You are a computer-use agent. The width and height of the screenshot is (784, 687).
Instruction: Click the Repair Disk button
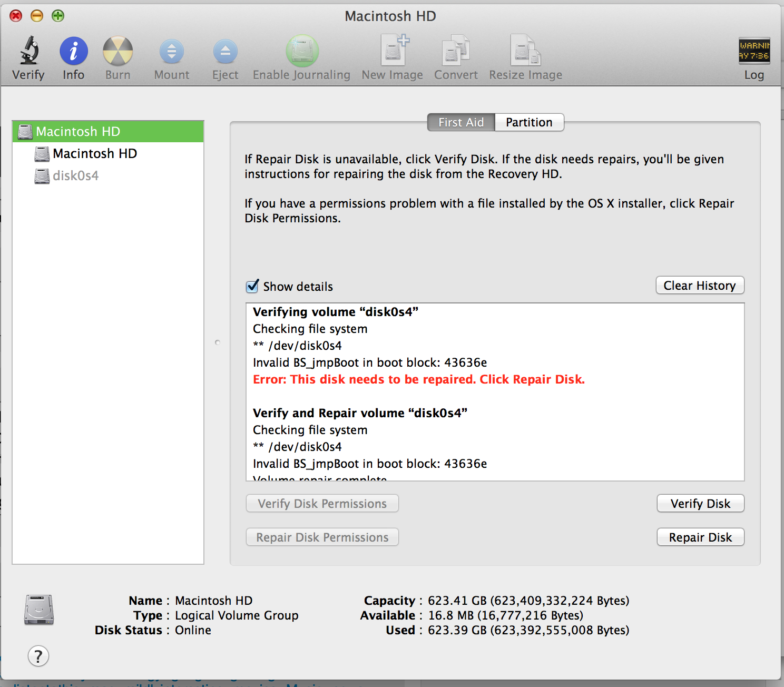[700, 537]
